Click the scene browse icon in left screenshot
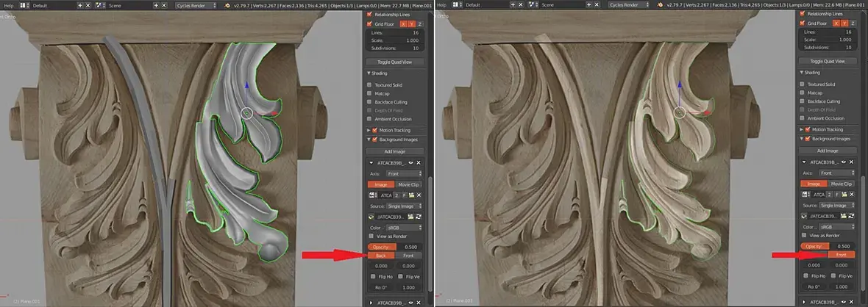 (x=100, y=5)
